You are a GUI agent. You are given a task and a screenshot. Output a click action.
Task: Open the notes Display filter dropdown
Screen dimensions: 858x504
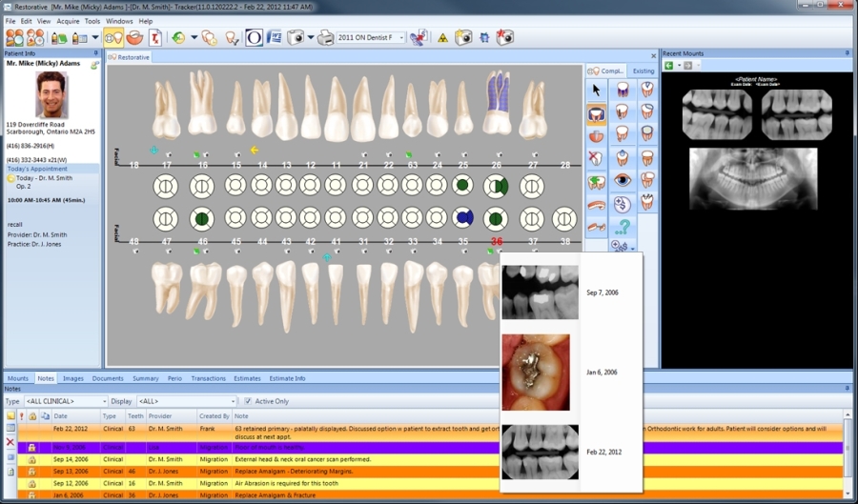pos(232,401)
